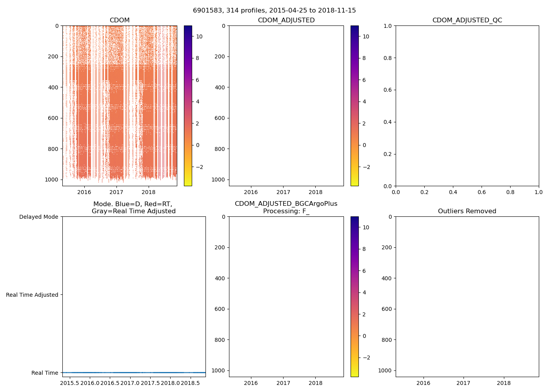Click the colorbar beside the BGCArgoPlus plot
549x392 pixels.
point(354,296)
